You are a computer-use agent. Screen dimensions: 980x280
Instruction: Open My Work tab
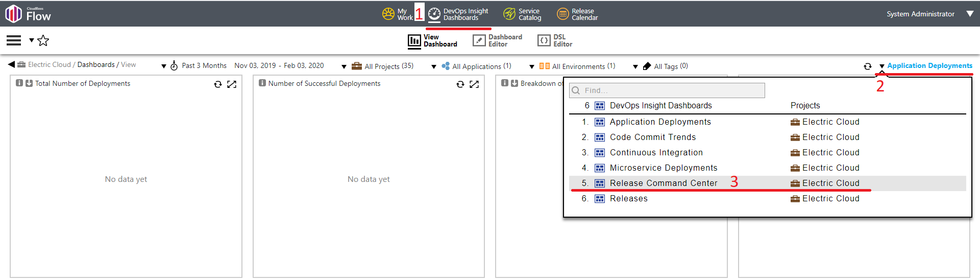pyautogui.click(x=398, y=14)
